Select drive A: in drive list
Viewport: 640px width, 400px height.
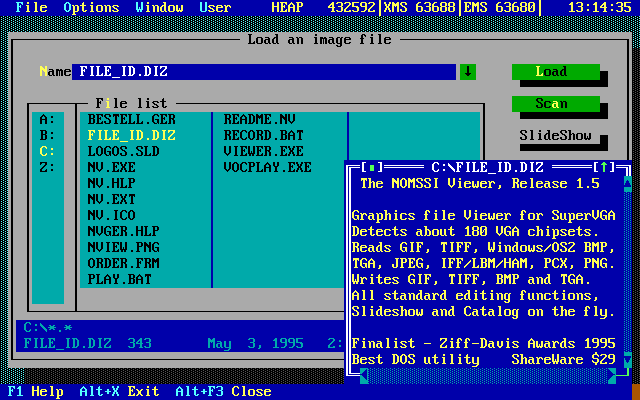point(47,119)
